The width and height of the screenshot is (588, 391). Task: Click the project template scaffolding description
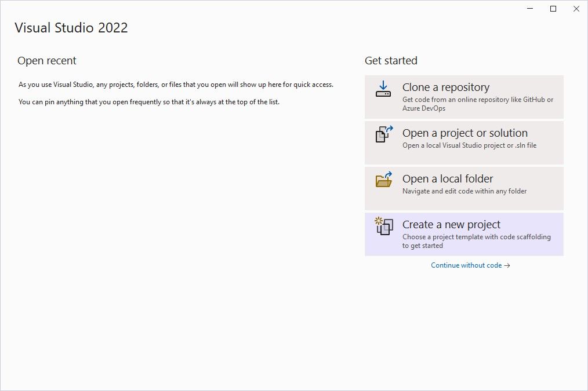pos(477,240)
